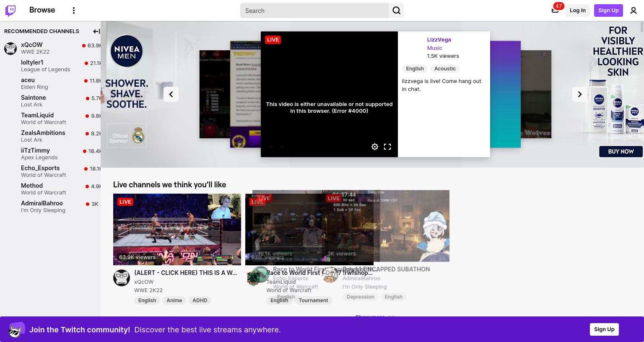Image resolution: width=644 pixels, height=342 pixels.
Task: Select the Depression tag
Action: [x=360, y=297]
